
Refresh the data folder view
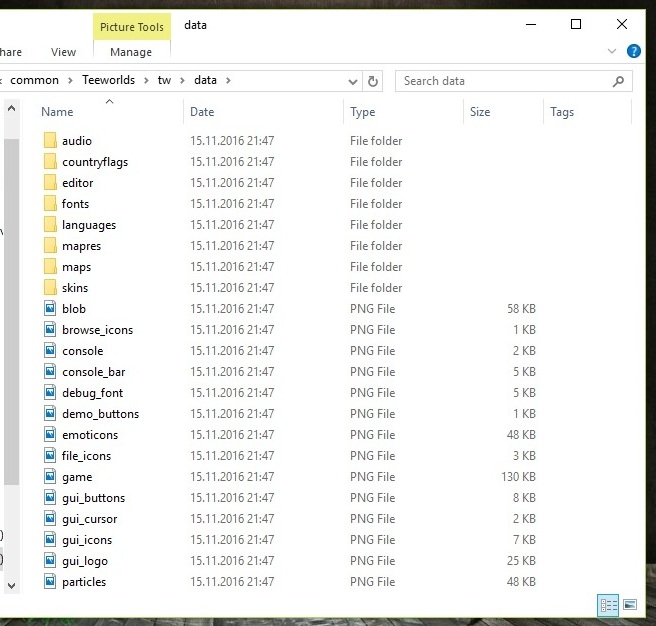373,81
